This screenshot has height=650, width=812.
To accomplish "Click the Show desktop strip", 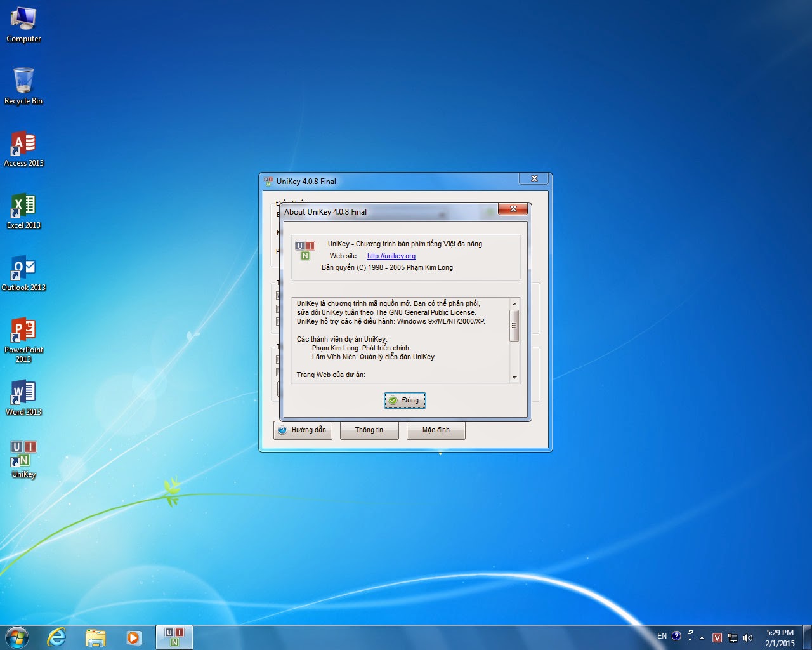I will (x=807, y=637).
